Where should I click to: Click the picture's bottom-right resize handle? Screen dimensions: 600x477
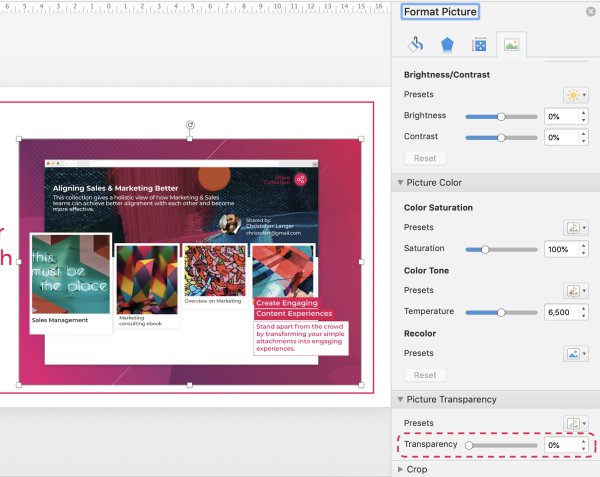click(x=361, y=385)
